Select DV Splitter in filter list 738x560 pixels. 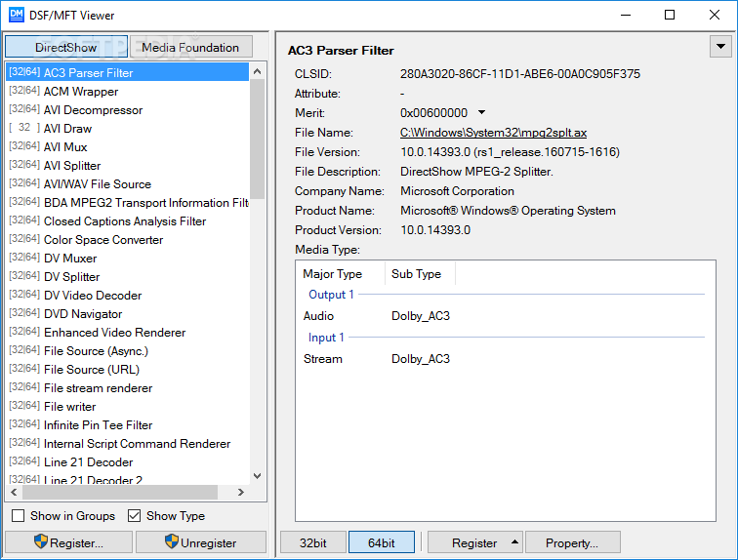(x=127, y=276)
